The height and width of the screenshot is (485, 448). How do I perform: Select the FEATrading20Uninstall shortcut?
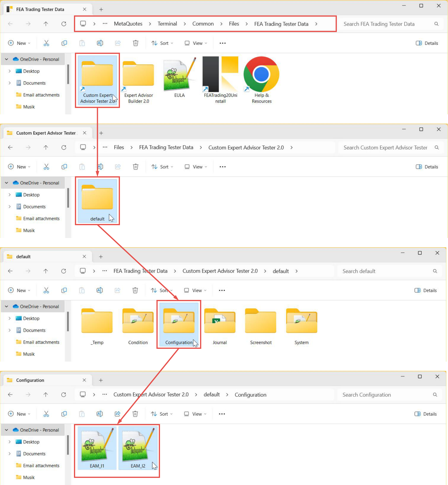[220, 80]
